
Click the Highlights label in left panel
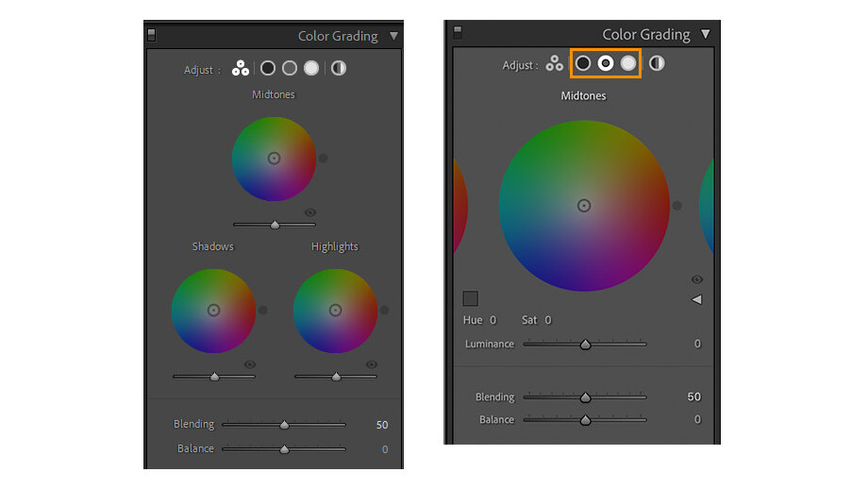[334, 246]
